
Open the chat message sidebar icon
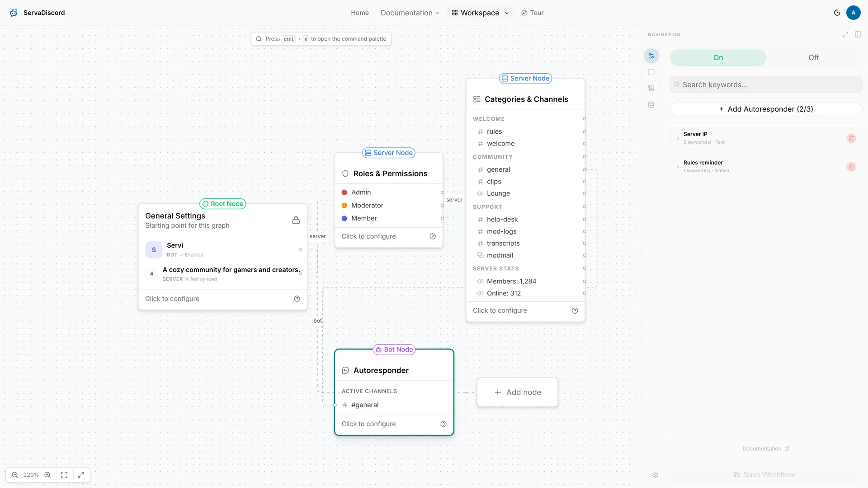(x=651, y=72)
